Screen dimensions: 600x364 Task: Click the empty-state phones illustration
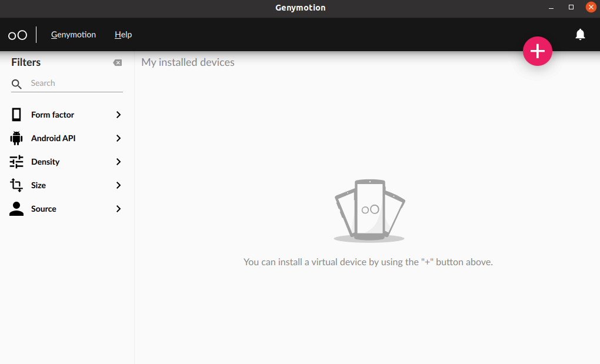(369, 211)
